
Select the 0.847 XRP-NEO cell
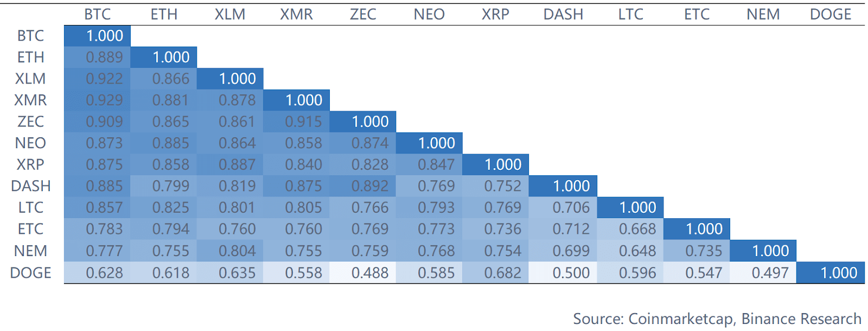tap(436, 164)
